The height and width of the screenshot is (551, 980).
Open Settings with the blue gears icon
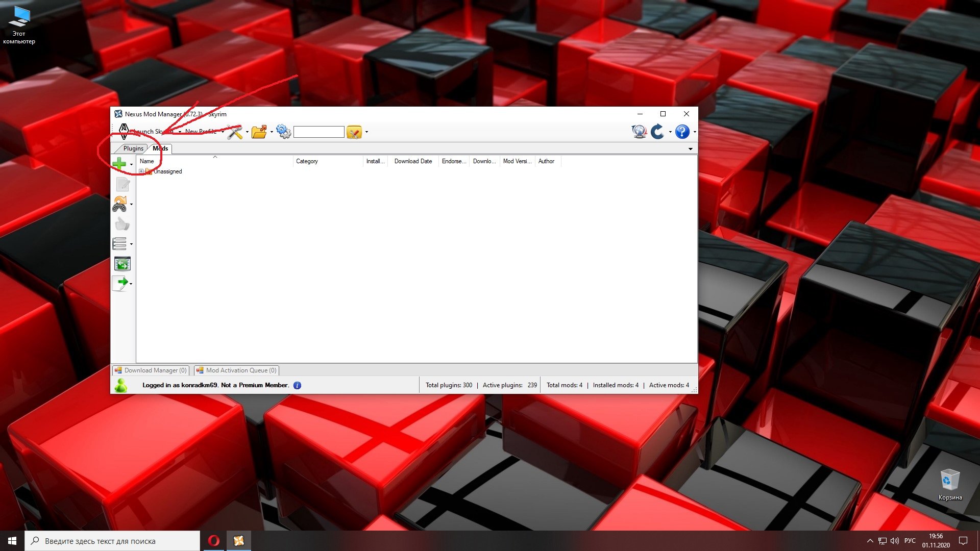pos(283,132)
